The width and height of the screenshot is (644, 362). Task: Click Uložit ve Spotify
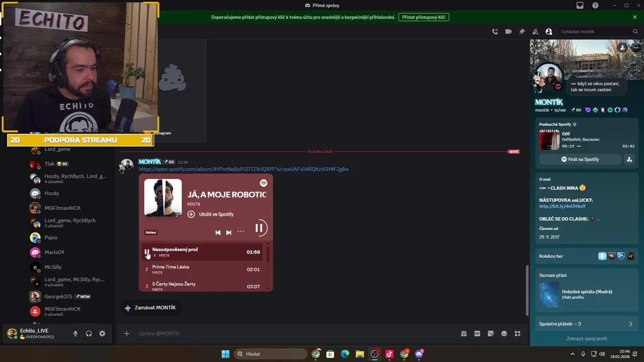(211, 214)
